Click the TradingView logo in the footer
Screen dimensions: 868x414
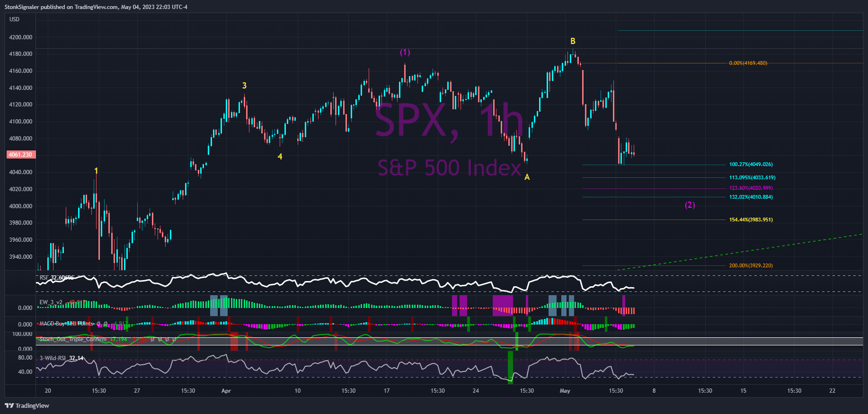27,405
